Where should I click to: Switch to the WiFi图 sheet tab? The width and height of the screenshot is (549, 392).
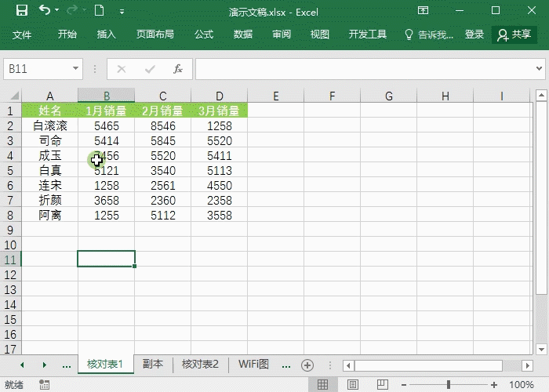coord(253,364)
